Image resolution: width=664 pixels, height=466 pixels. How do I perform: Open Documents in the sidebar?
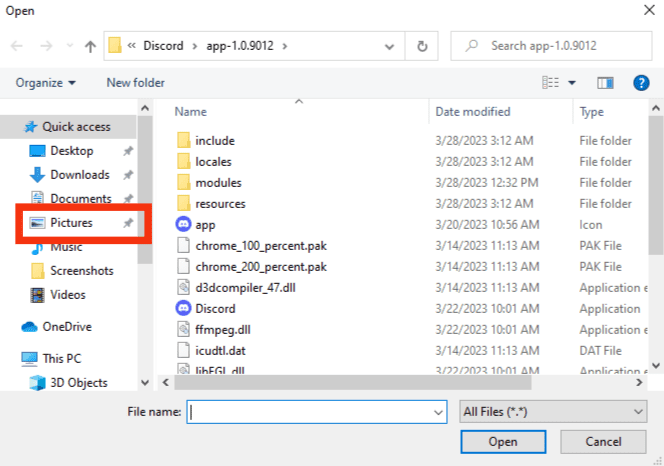[80, 198]
